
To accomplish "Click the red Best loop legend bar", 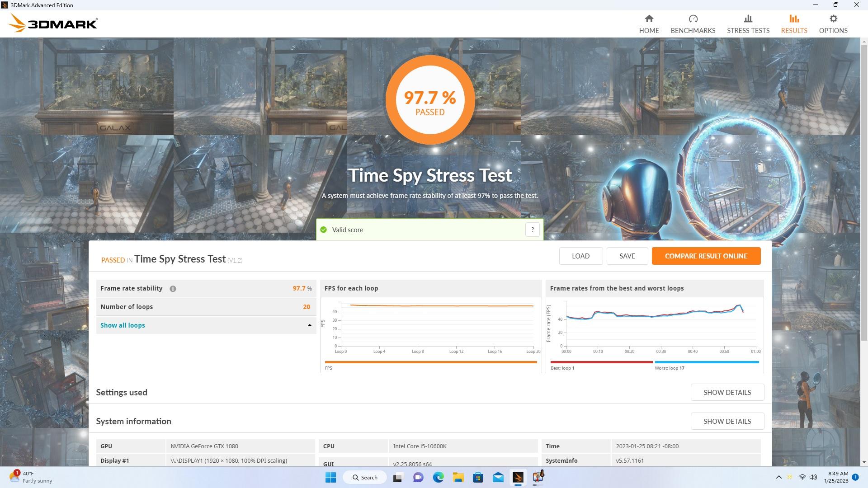I will click(601, 362).
